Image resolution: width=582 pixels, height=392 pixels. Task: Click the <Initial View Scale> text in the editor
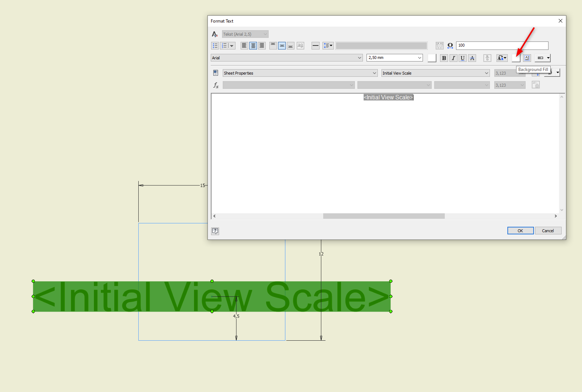(x=388, y=97)
